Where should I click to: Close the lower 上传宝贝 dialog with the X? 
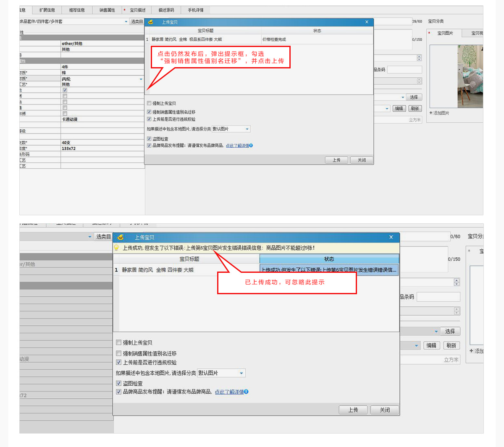pyautogui.click(x=391, y=238)
